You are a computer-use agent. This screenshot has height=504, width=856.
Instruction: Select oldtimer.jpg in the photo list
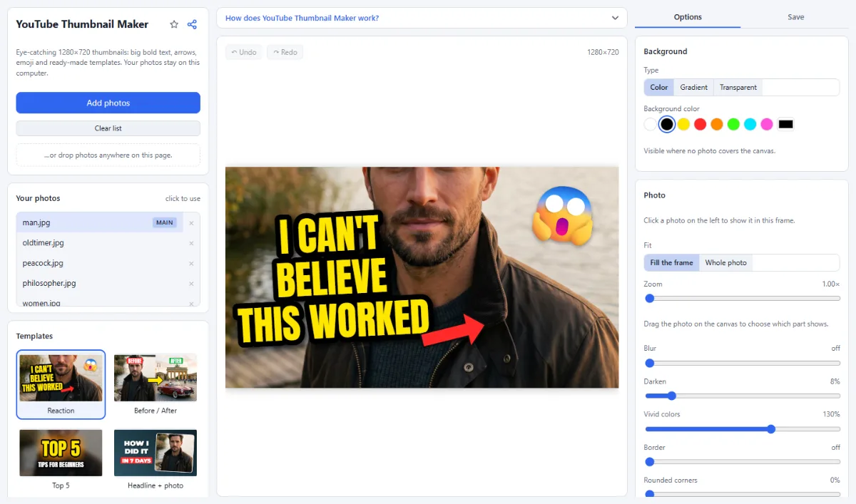tap(100, 243)
